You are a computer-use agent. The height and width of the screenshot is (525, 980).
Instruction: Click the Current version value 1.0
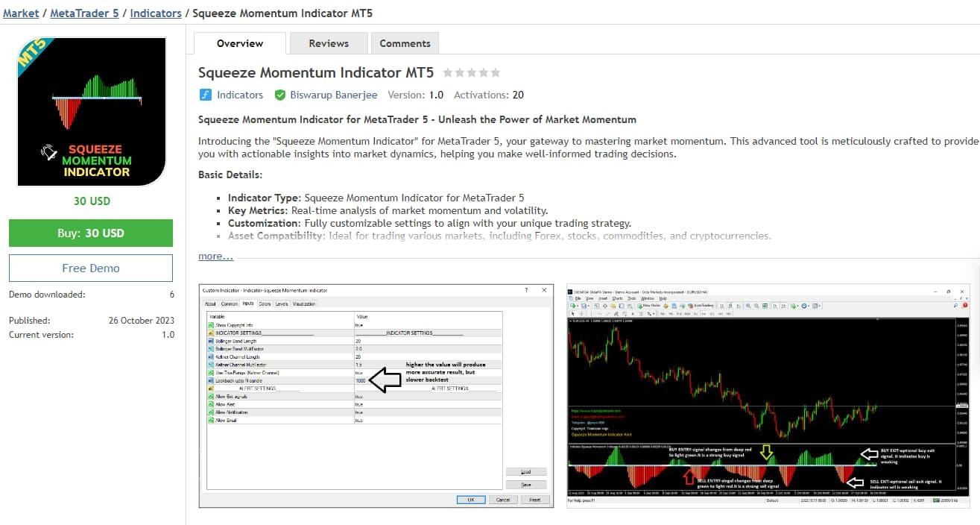pos(168,335)
